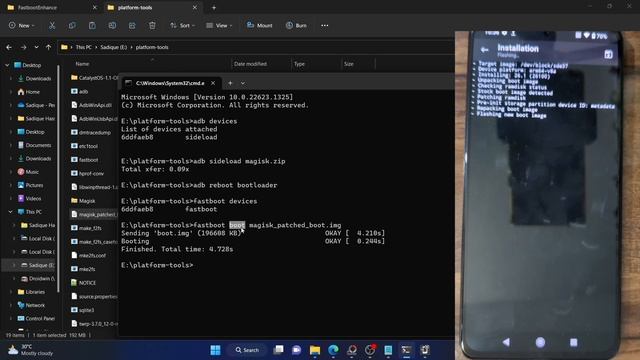Open Microsoft Edge from the taskbar
This screenshot has width=640, height=360.
[x=333, y=350]
